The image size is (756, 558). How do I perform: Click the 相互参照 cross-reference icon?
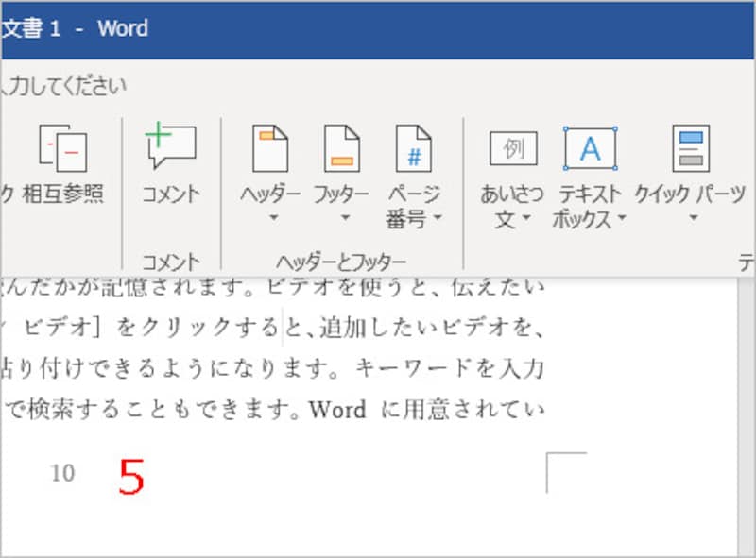click(63, 149)
